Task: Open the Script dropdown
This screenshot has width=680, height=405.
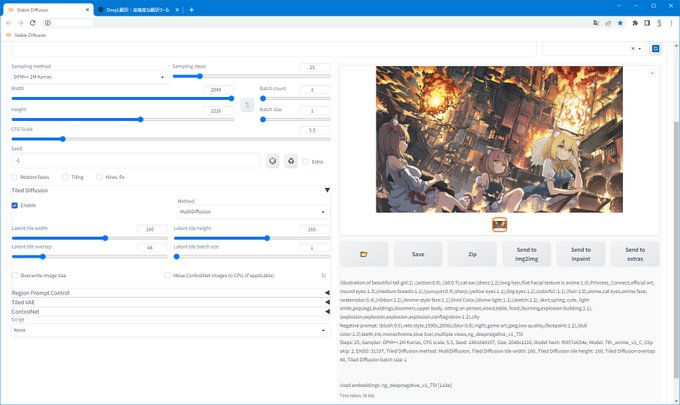Action: pos(171,330)
